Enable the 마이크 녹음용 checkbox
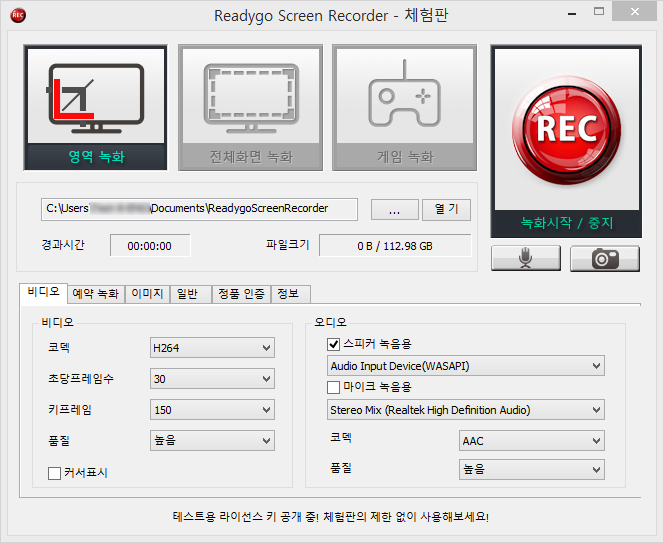 click(334, 387)
